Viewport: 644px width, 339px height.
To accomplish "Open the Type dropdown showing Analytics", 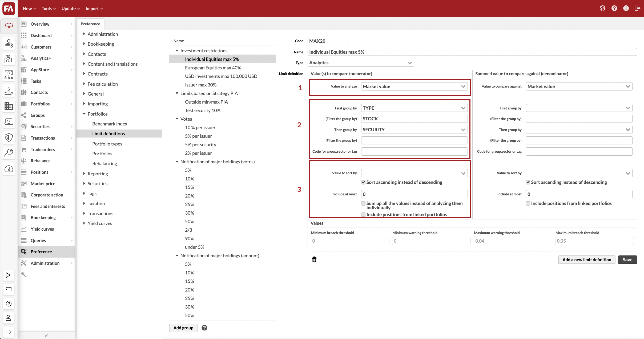I will [361, 63].
